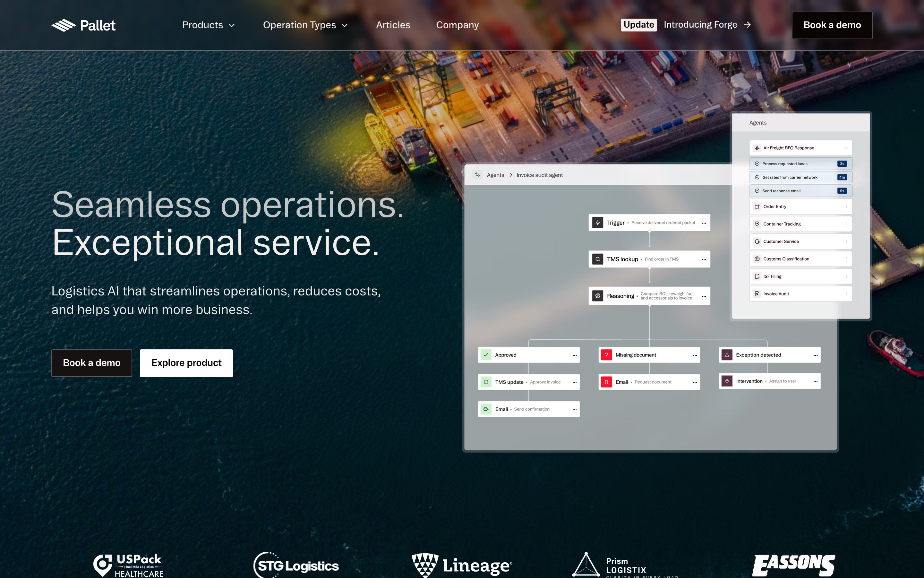924x578 pixels.
Task: Select Agents breadcrumb link
Action: 495,175
